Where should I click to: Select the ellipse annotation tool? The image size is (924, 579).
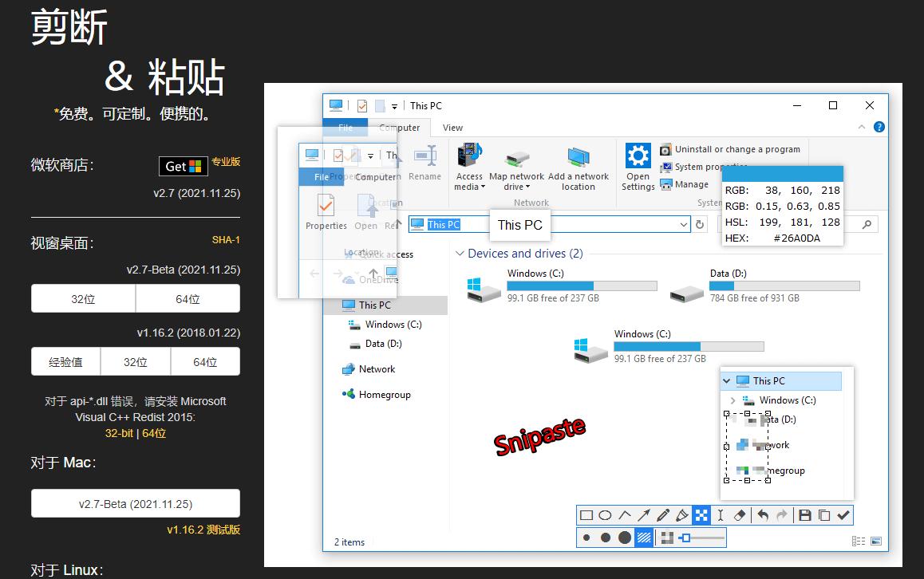click(605, 514)
